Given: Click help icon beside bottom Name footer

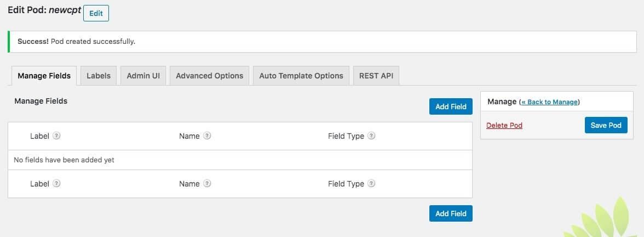Looking at the screenshot, I should point(207,184).
